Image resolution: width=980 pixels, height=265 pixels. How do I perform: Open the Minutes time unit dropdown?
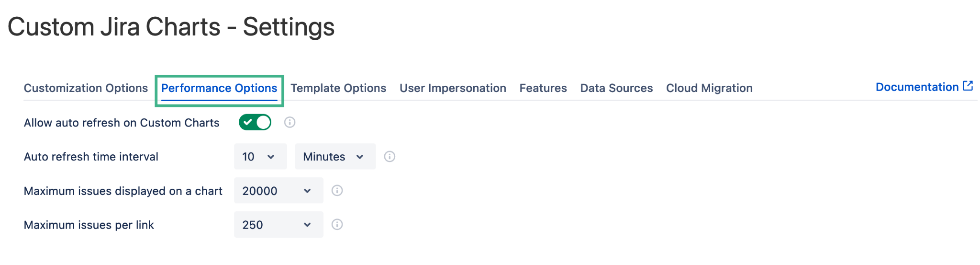[x=334, y=157]
